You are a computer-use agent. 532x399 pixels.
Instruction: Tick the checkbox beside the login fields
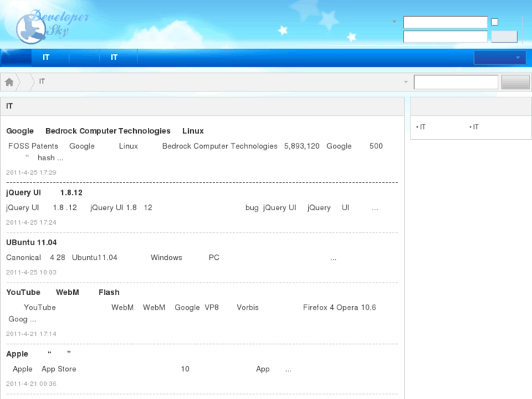pyautogui.click(x=495, y=22)
